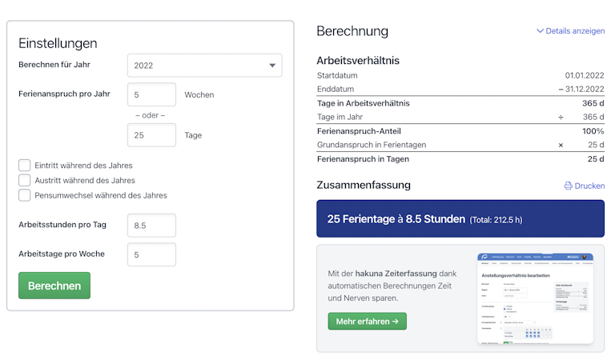This screenshot has width=615, height=364.
Task: Click the year dropdown arrow
Action: 272,66
